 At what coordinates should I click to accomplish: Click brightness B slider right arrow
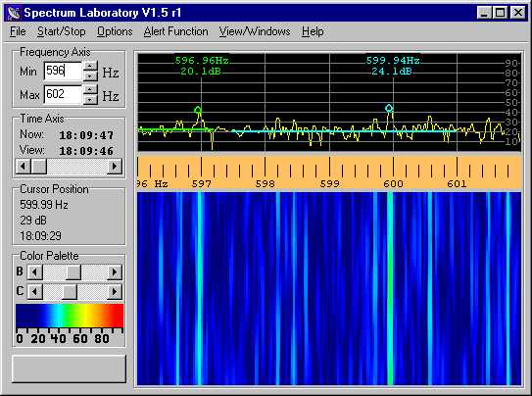(115, 272)
